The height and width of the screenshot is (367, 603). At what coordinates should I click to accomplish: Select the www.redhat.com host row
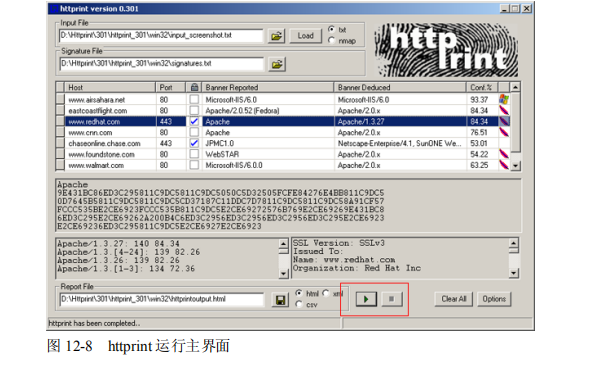click(283, 121)
